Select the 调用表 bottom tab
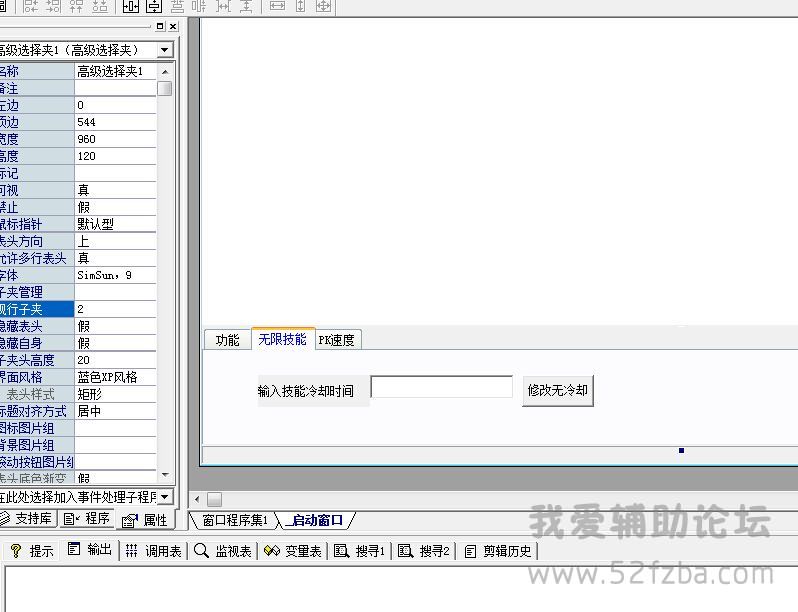The image size is (798, 612). (154, 551)
